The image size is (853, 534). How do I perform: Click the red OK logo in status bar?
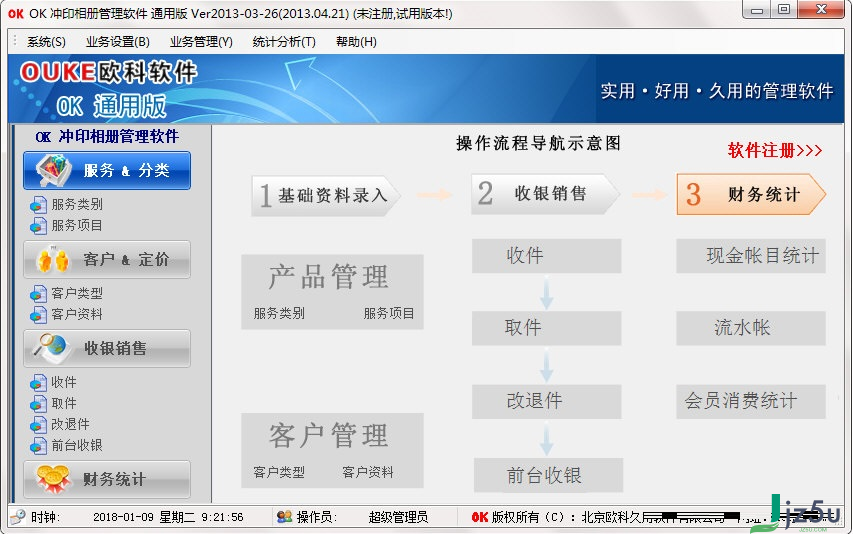[x=479, y=517]
